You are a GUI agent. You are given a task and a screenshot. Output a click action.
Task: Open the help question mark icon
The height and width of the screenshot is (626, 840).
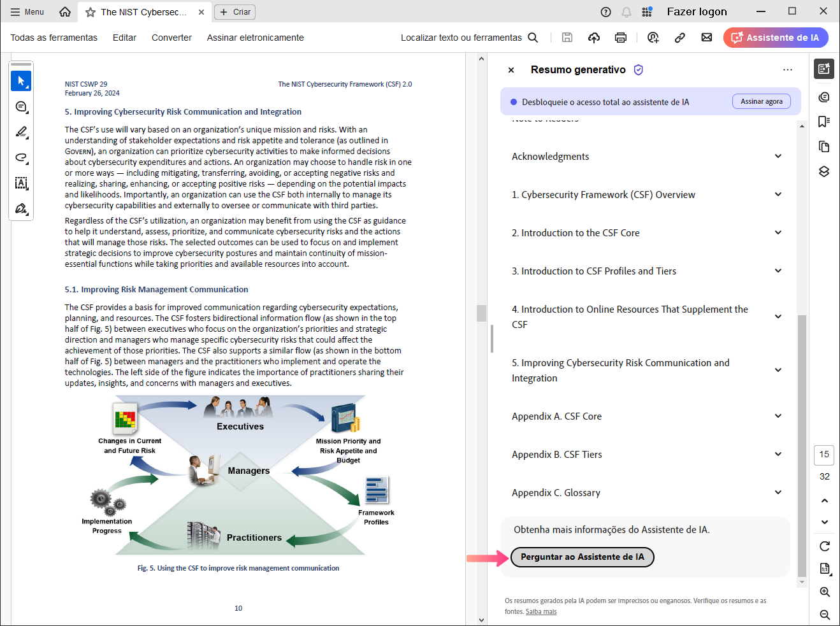(605, 11)
